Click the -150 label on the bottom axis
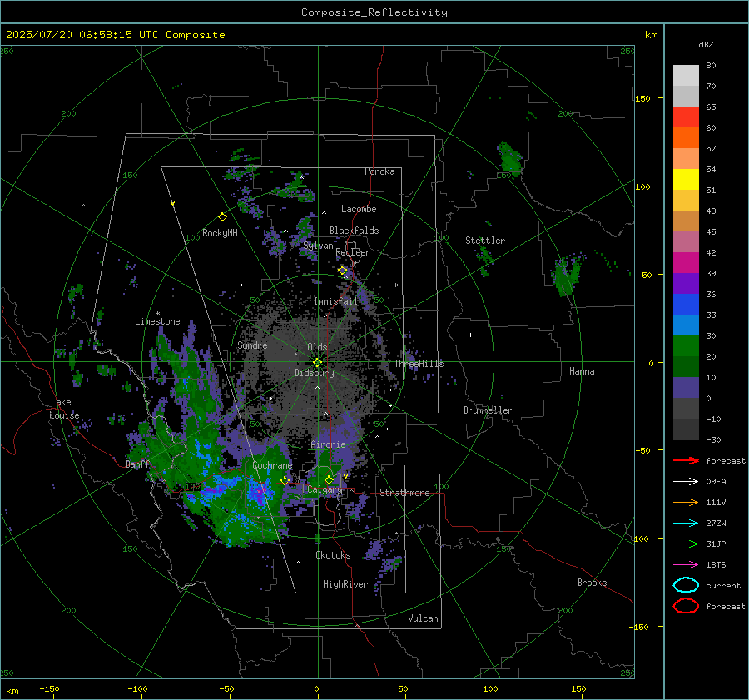The height and width of the screenshot is (700, 749). coord(49,689)
